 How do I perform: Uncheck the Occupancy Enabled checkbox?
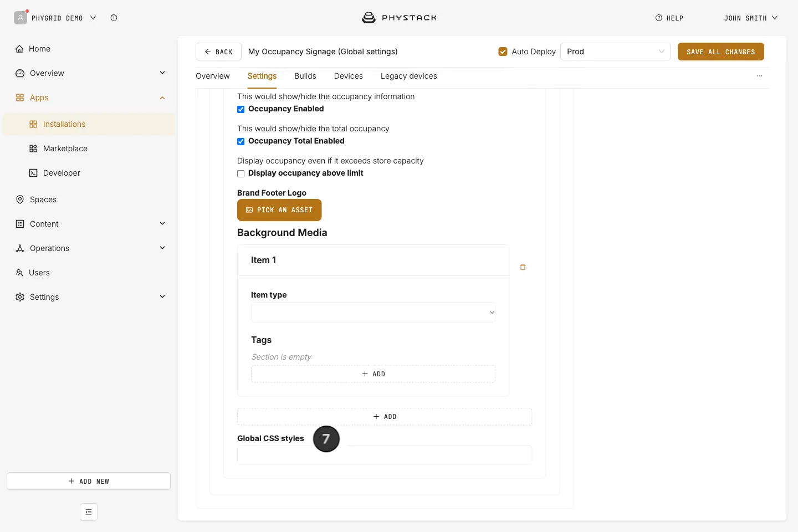click(241, 109)
